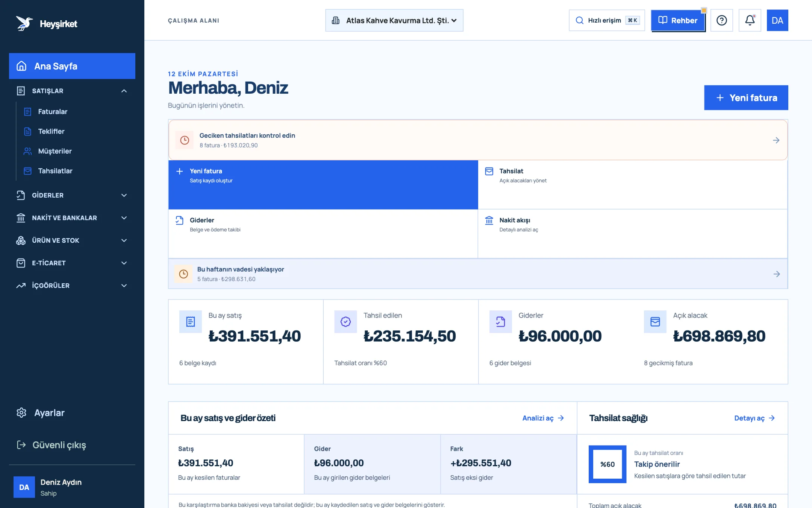Open the Atlas Kahve Kavurma workspace dropdown

[x=394, y=20]
